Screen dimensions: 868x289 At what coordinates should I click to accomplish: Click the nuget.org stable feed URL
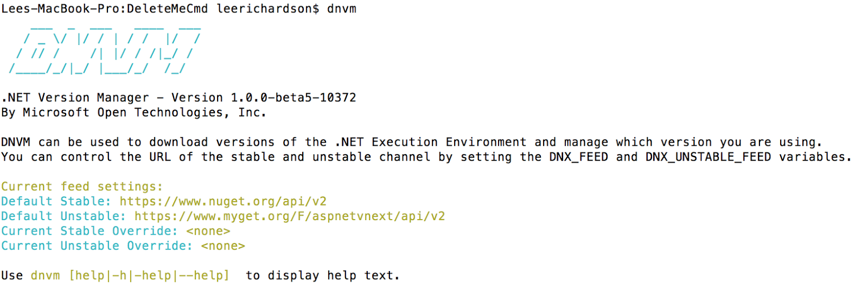coord(223,202)
